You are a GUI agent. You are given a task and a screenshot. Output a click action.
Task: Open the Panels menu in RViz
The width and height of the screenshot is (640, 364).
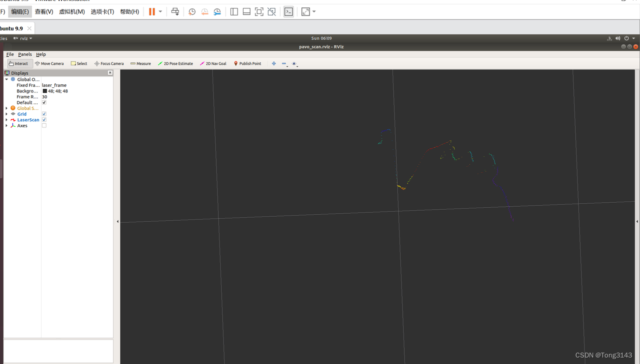pyautogui.click(x=25, y=54)
